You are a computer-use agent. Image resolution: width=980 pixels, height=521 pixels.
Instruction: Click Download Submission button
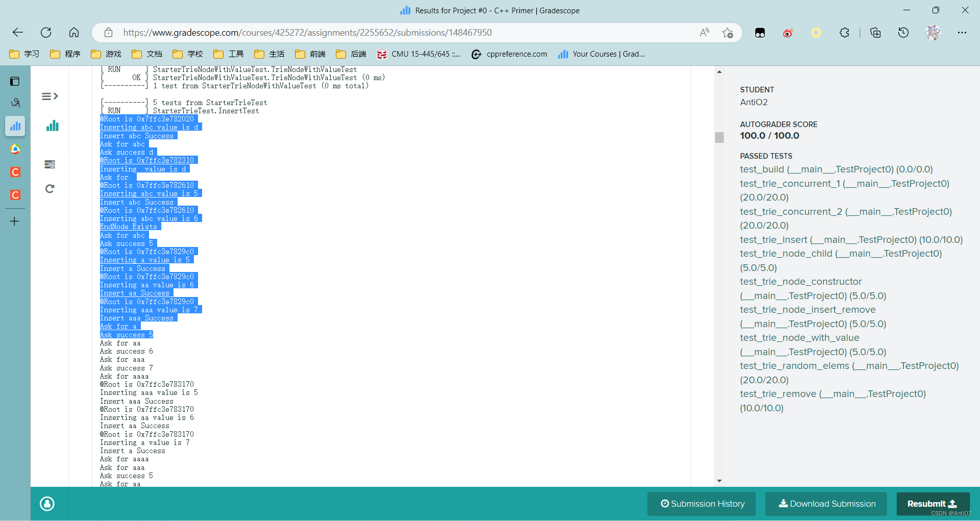[x=827, y=504]
